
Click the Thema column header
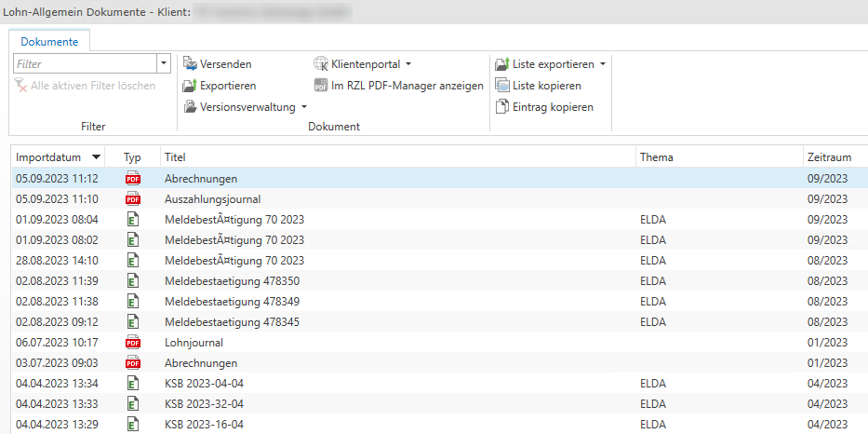point(656,157)
